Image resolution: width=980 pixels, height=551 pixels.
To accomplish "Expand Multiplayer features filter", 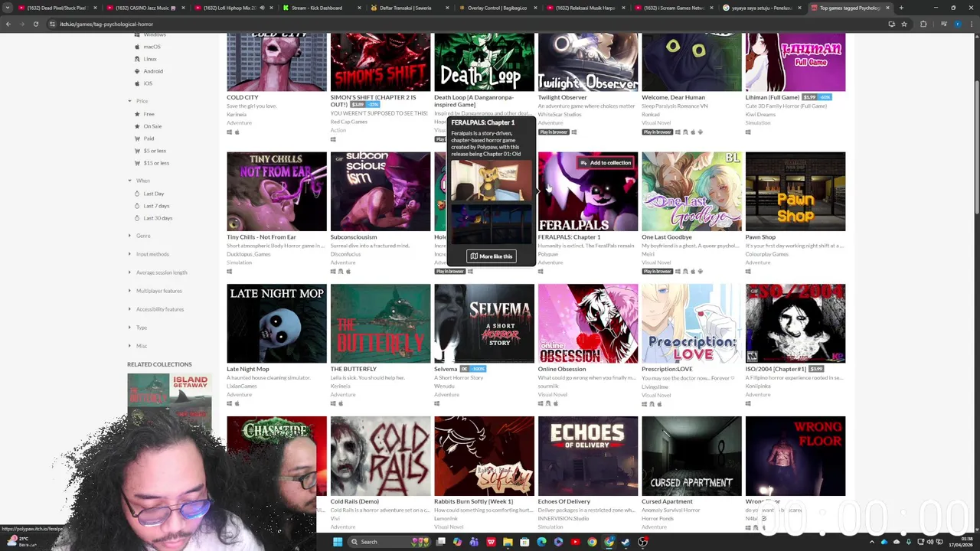I will coord(155,291).
